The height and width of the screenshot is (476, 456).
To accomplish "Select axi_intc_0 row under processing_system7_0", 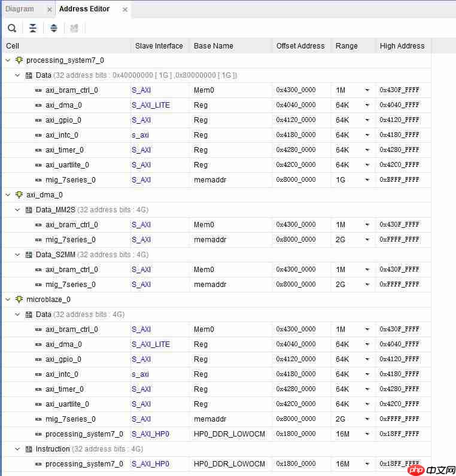I will click(217, 135).
